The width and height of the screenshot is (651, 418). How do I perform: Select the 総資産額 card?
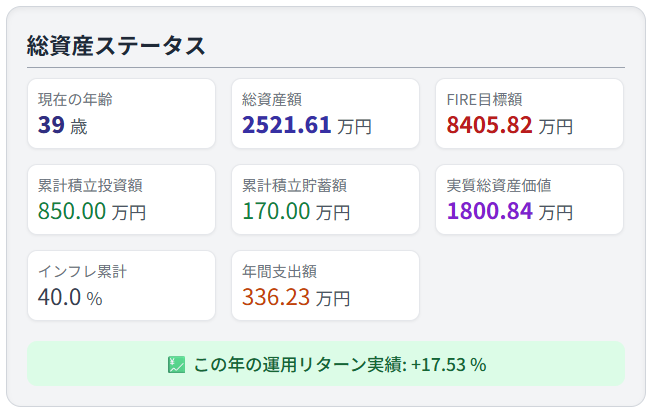326,113
